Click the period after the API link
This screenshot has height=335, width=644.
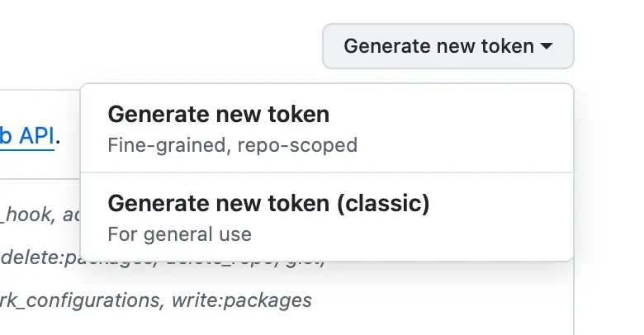click(58, 137)
